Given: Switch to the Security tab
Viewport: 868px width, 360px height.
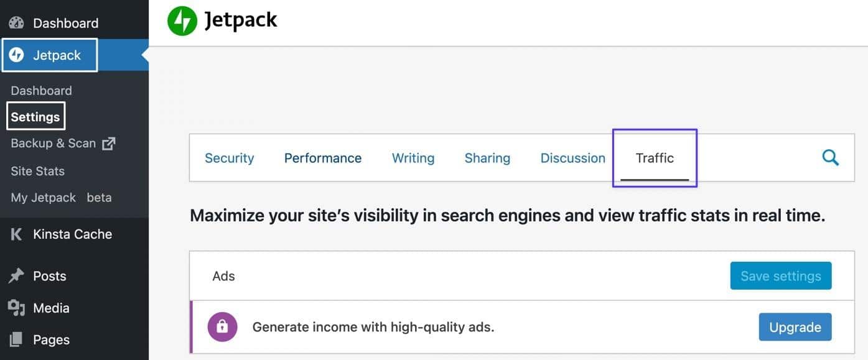Looking at the screenshot, I should pyautogui.click(x=229, y=158).
